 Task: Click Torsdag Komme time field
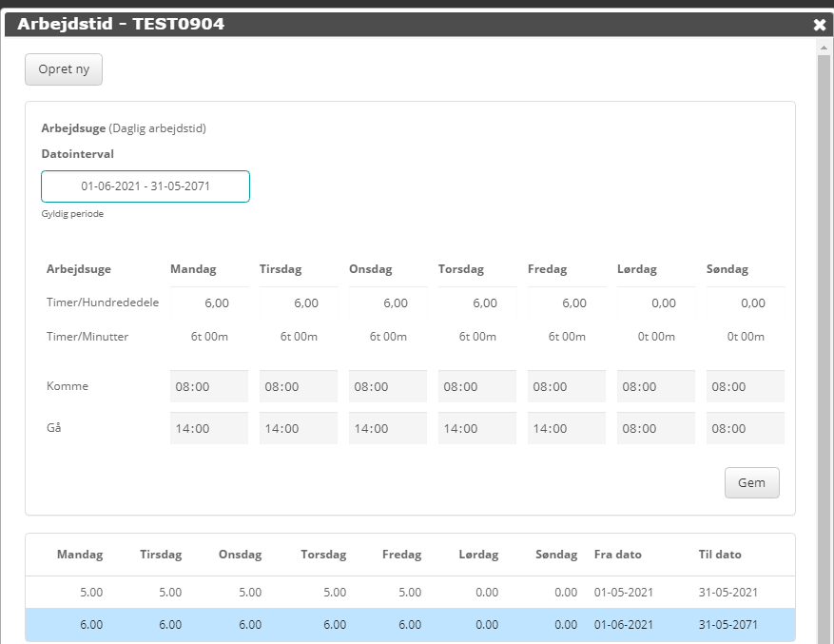pyautogui.click(x=476, y=387)
